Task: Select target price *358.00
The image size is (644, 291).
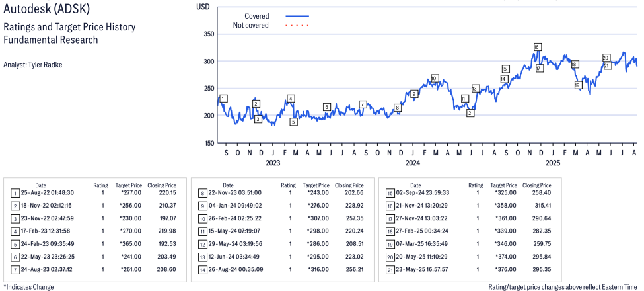Action: pyautogui.click(x=506, y=206)
